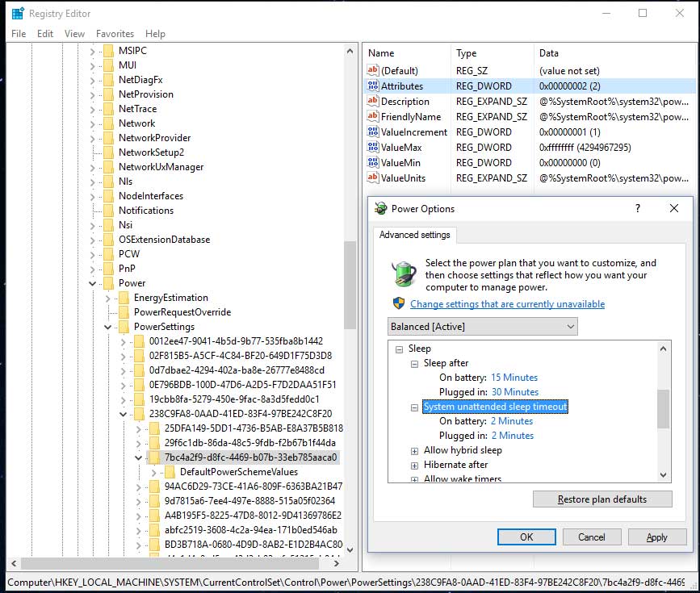Screen dimensions: 700x593
Task: Open the View menu
Action: point(74,33)
